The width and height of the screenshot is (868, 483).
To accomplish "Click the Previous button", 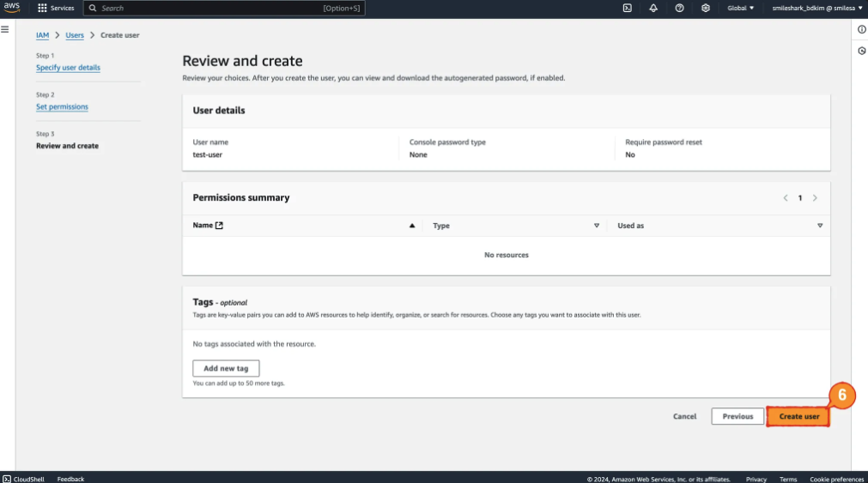I will point(737,416).
